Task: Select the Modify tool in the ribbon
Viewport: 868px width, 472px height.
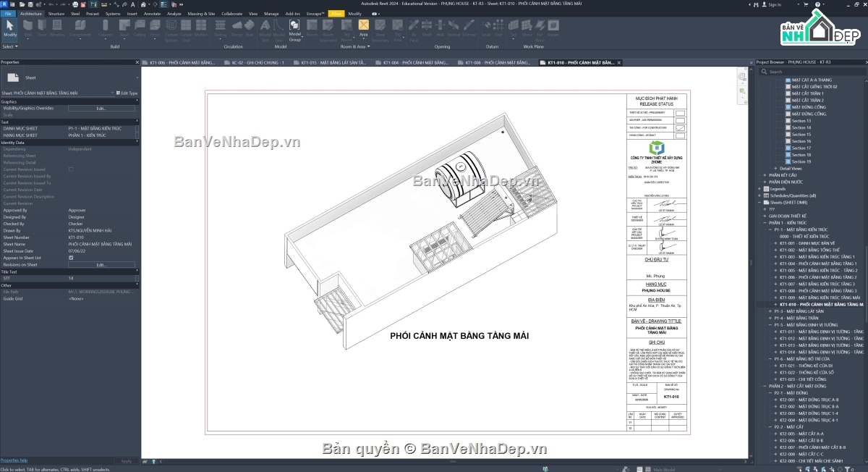Action: click(9, 28)
